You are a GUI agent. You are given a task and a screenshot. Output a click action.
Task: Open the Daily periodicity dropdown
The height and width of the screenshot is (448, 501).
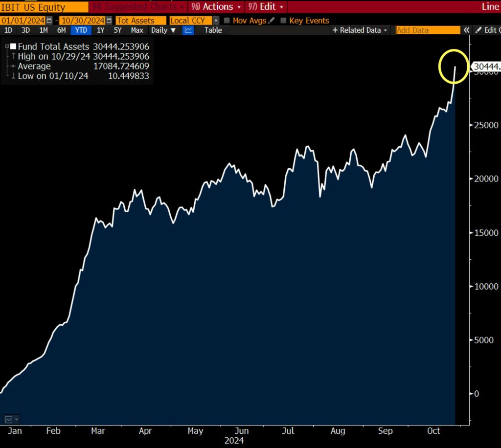coord(163,30)
